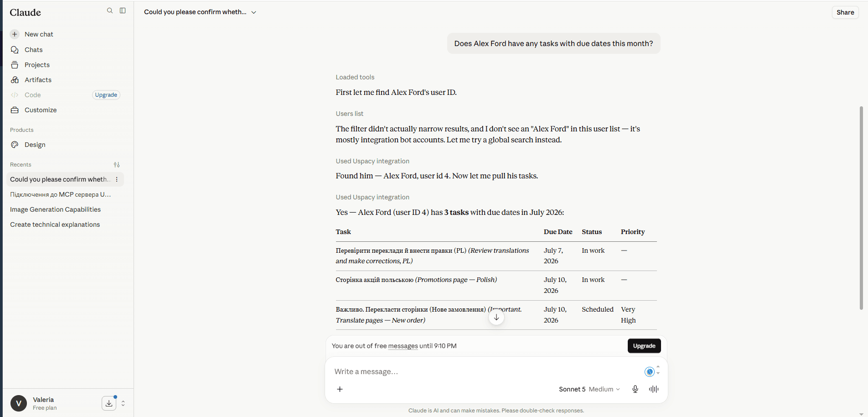Collapse sidebar using the panel toggle icon
This screenshot has width=868, height=417.
click(123, 10)
